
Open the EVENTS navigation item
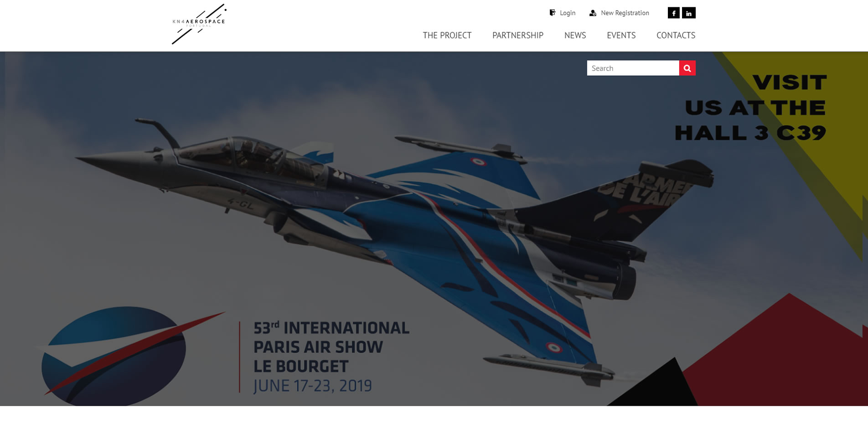[621, 35]
